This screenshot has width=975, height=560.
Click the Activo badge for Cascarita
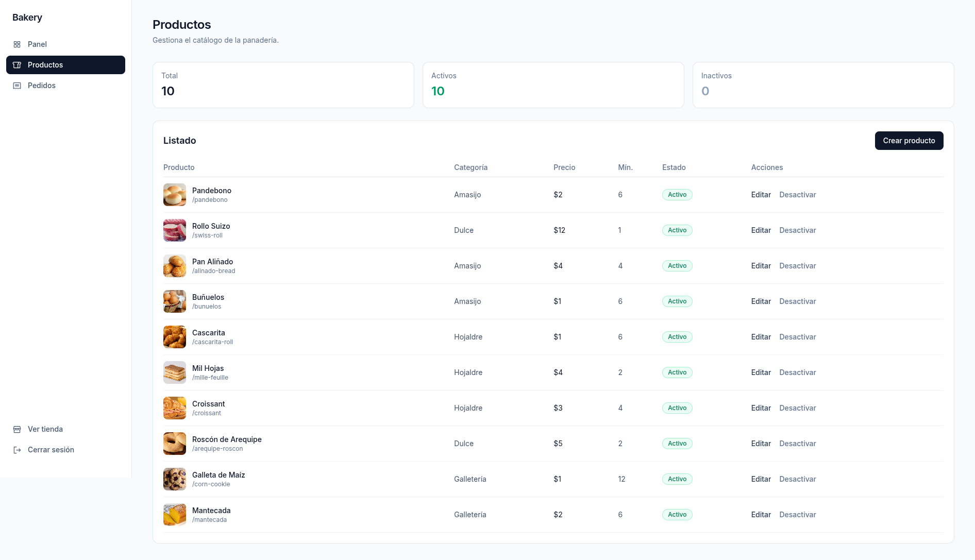(x=677, y=337)
